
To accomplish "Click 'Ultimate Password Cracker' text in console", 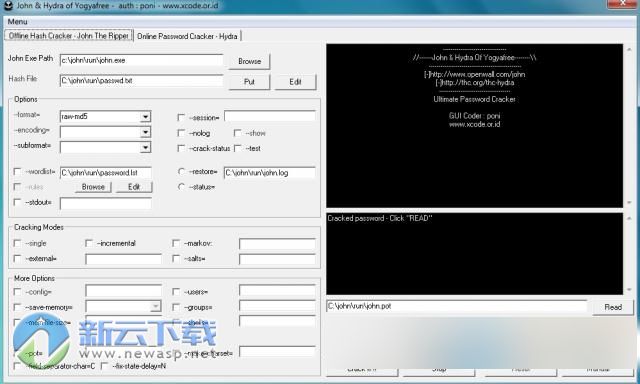I will [474, 99].
